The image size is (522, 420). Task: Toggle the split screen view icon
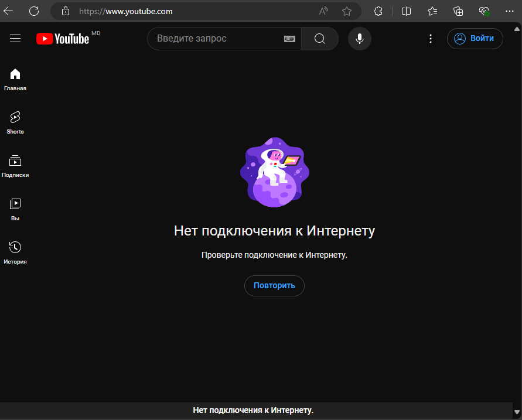tap(406, 11)
